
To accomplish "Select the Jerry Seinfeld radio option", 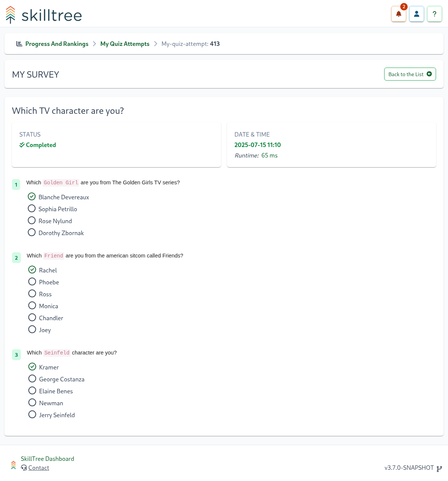I will click(x=32, y=414).
